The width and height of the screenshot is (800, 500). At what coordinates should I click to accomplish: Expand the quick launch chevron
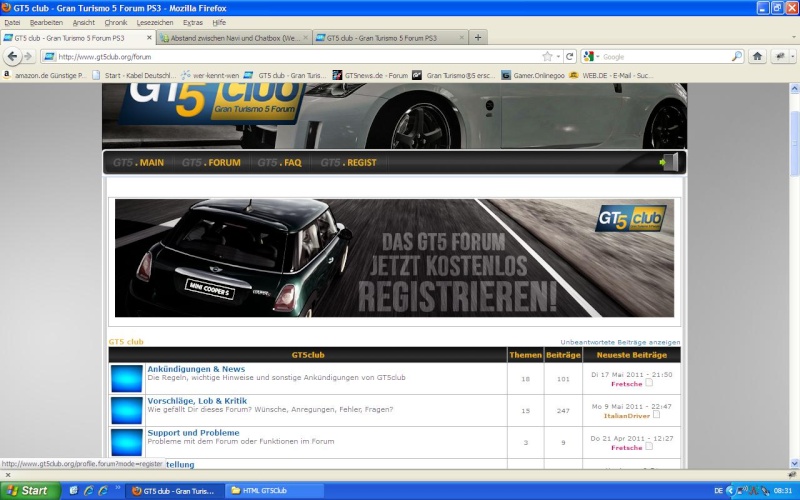coord(118,488)
